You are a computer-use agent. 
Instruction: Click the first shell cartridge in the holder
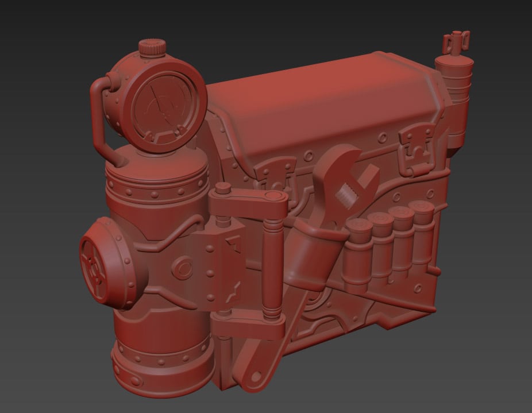[357, 254]
